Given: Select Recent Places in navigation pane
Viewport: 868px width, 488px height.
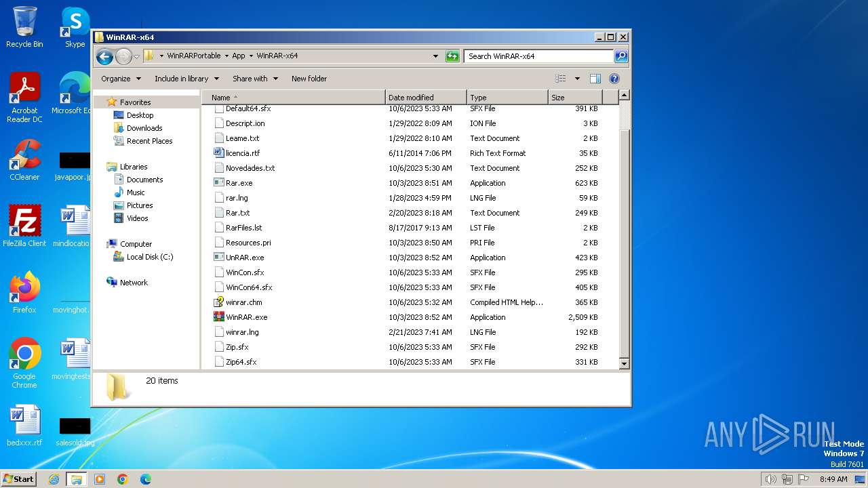Looking at the screenshot, I should (149, 141).
